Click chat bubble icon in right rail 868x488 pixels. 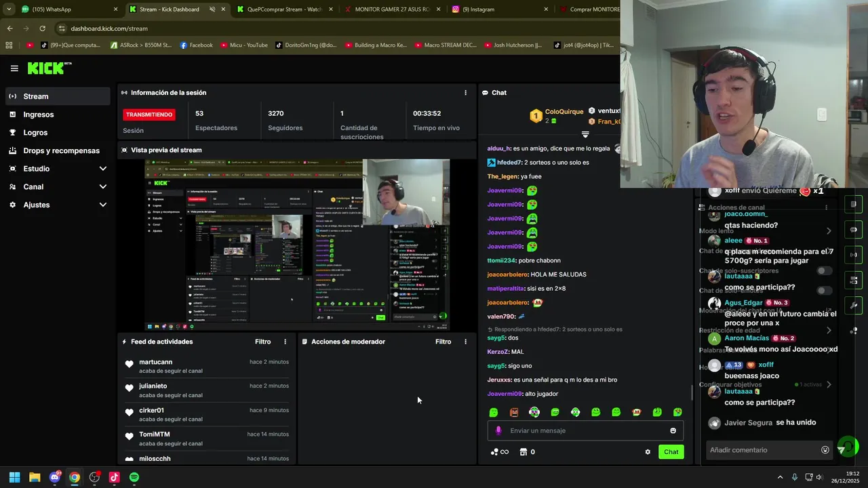[854, 229]
